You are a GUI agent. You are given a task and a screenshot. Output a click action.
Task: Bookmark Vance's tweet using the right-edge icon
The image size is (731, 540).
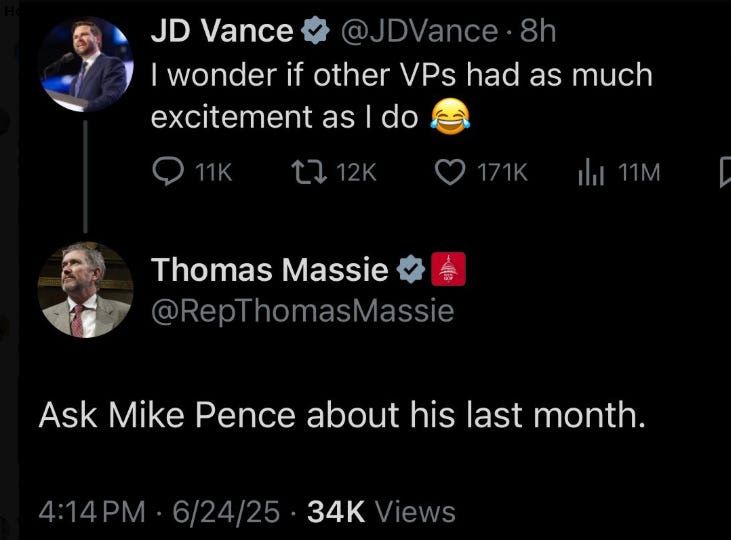pyautogui.click(x=724, y=174)
